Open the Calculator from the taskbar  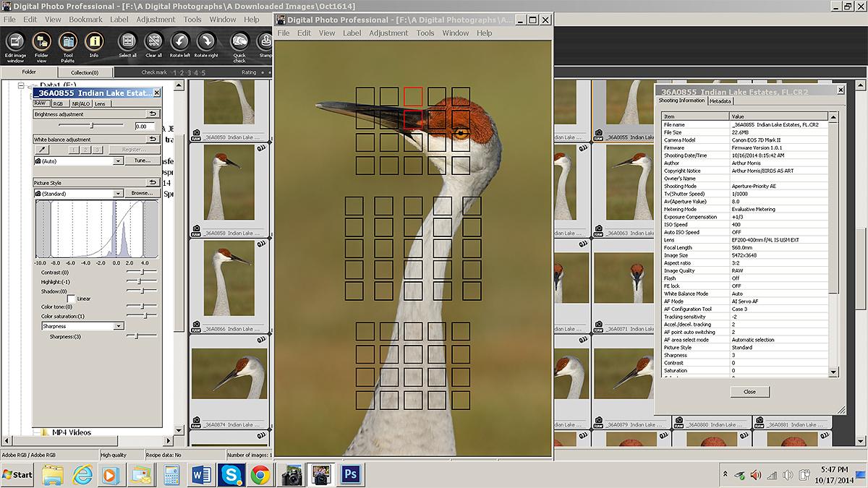(172, 474)
